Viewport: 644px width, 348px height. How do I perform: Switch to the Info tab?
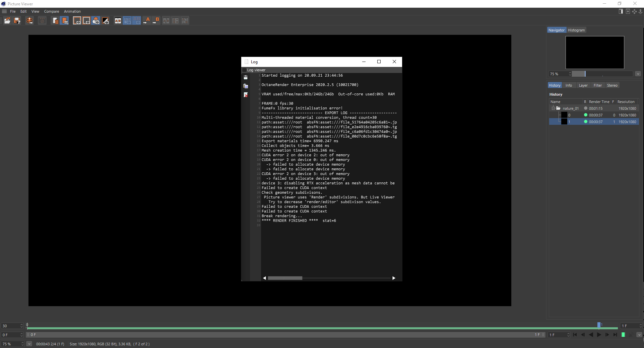[569, 85]
